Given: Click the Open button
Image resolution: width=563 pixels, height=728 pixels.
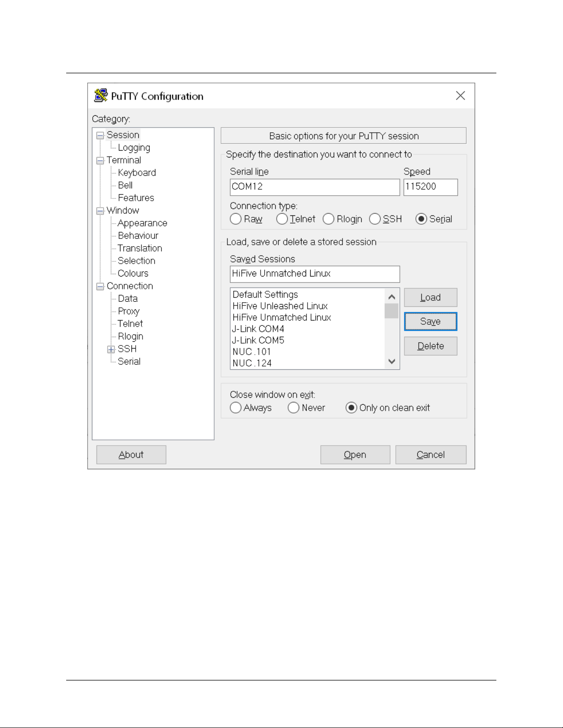Looking at the screenshot, I should (355, 455).
